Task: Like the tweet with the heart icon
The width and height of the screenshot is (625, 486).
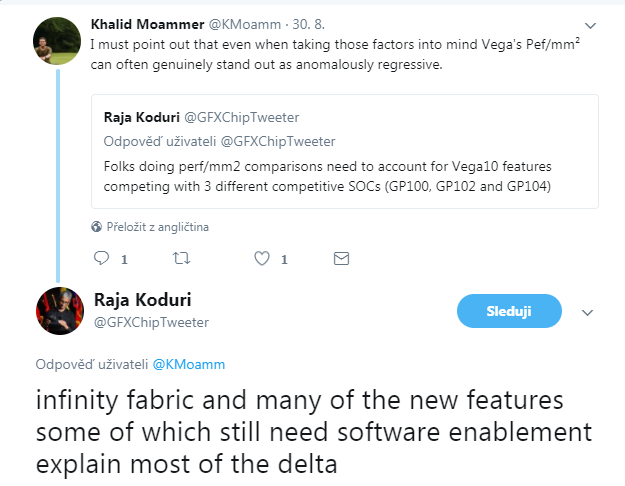Action: 262,259
